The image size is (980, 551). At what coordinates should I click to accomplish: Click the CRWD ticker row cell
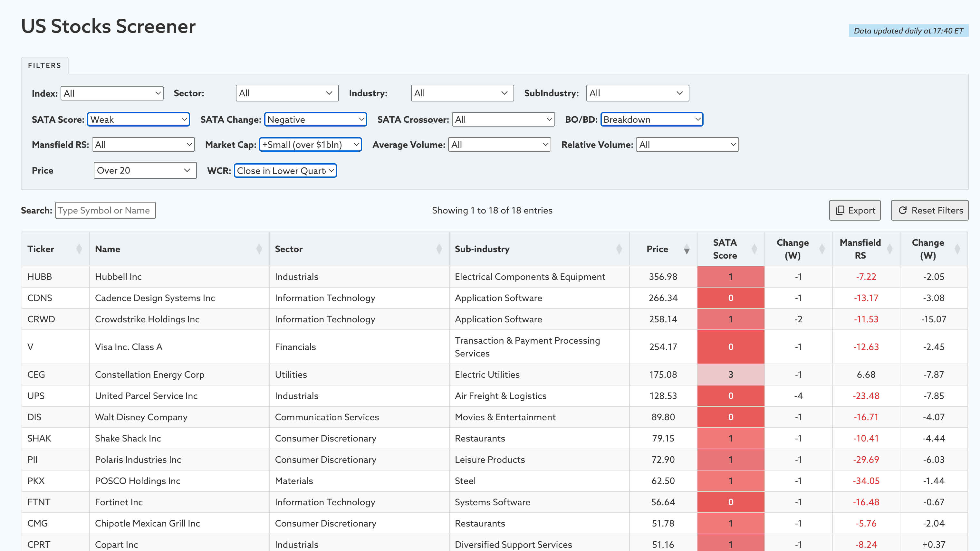41,319
